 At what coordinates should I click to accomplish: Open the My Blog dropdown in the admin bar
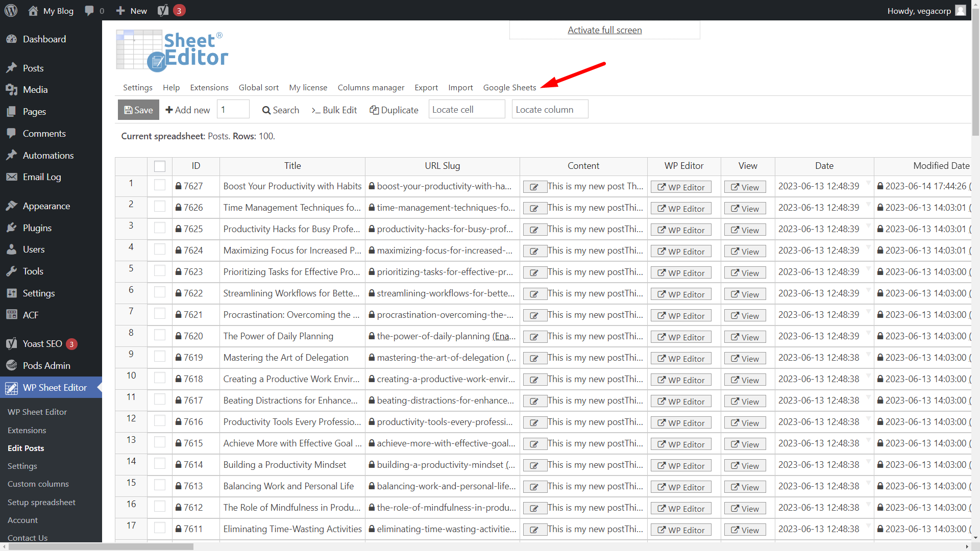pyautogui.click(x=50, y=10)
